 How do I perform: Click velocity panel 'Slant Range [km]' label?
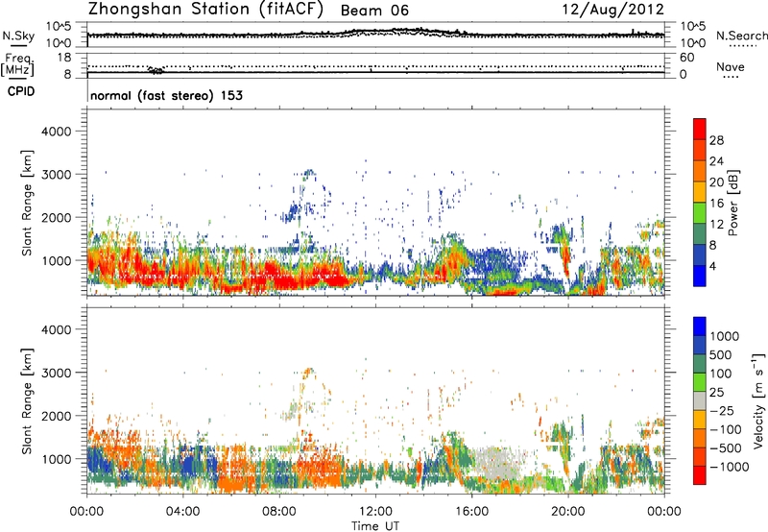coord(27,401)
